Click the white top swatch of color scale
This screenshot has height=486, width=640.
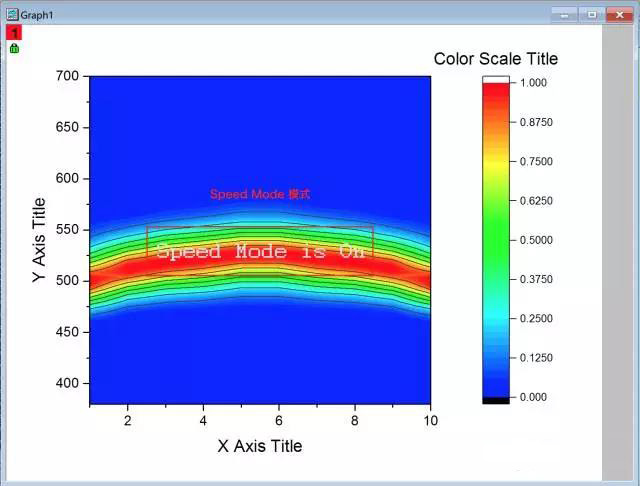tap(496, 79)
